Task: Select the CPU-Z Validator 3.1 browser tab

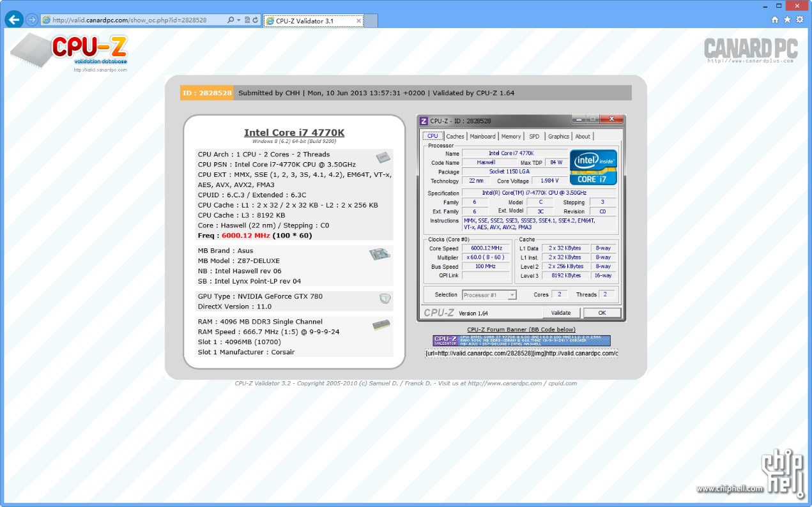Action: pyautogui.click(x=313, y=20)
